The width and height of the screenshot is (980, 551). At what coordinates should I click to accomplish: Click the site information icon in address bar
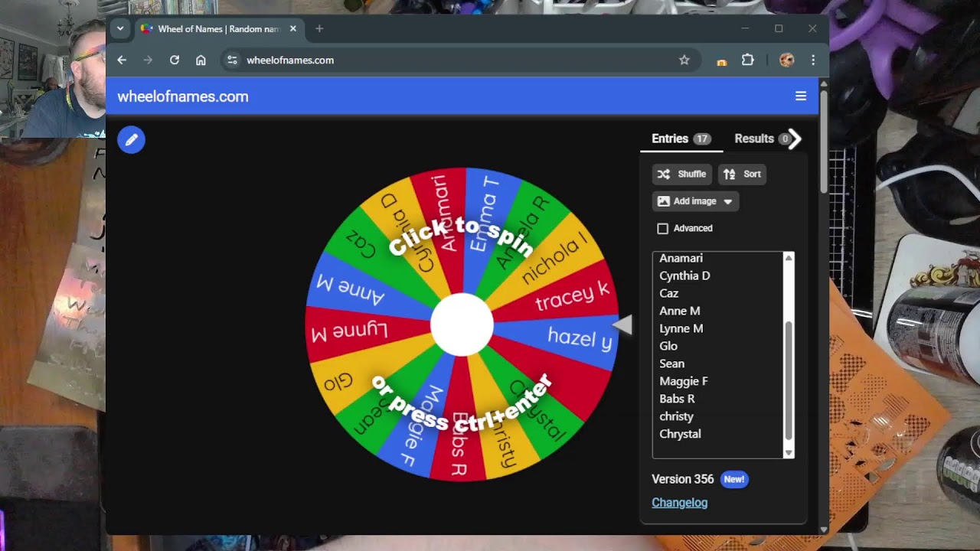tap(233, 60)
